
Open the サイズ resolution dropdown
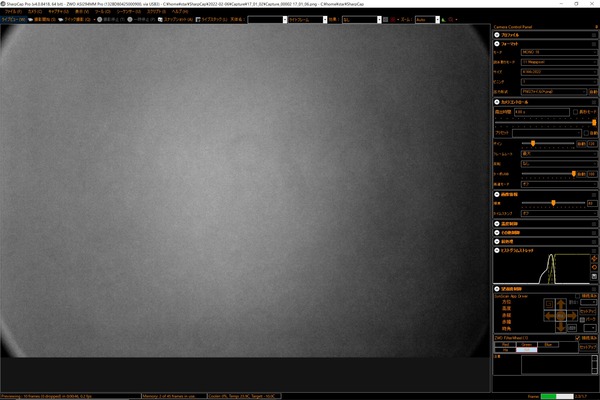559,72
